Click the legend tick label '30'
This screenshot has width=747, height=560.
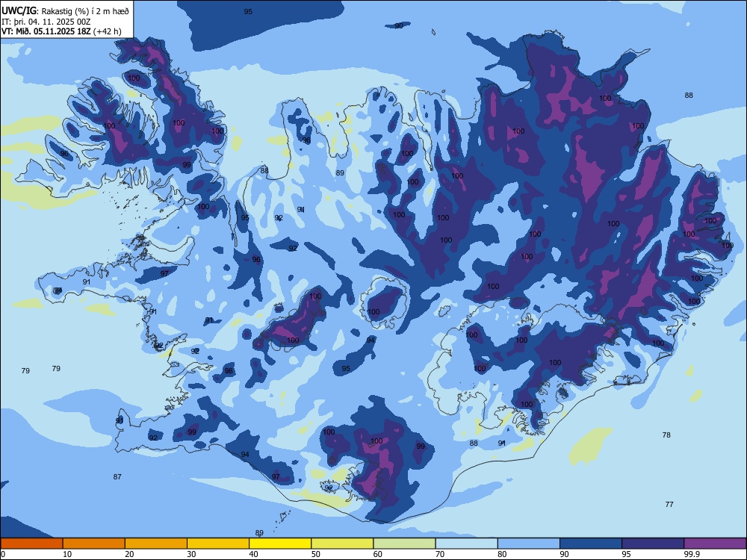(x=191, y=554)
